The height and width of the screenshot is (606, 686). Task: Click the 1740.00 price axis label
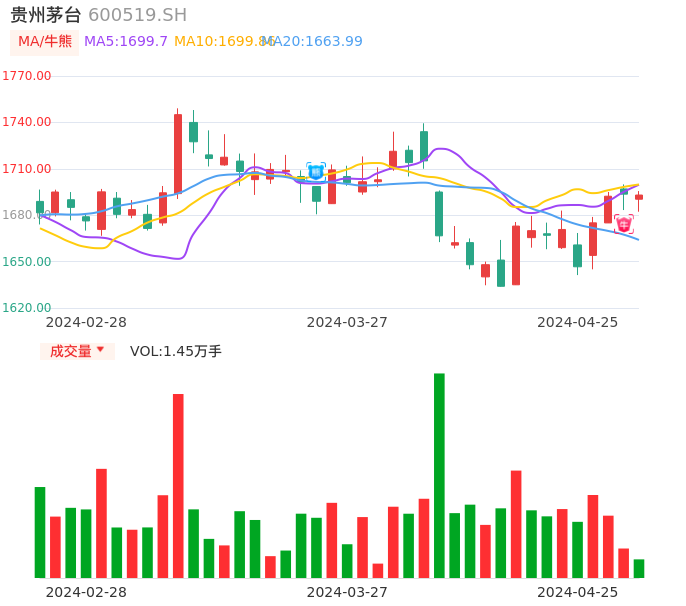[x=27, y=122]
